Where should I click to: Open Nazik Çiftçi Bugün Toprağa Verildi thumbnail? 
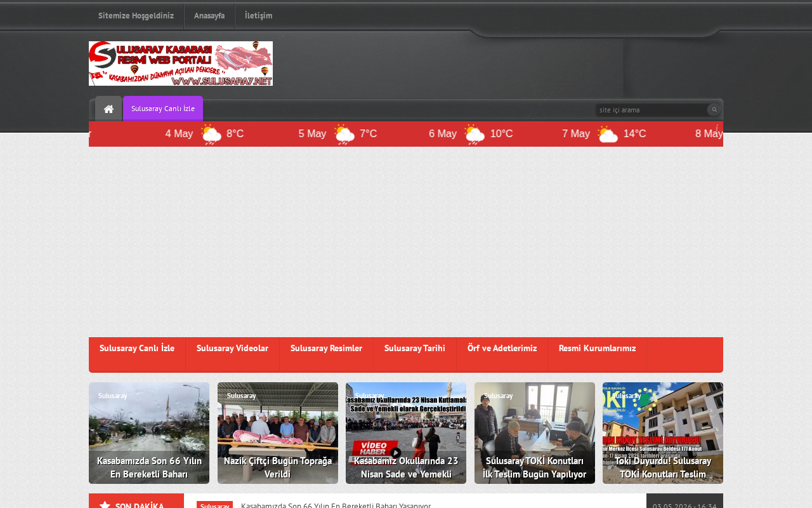pos(278,433)
